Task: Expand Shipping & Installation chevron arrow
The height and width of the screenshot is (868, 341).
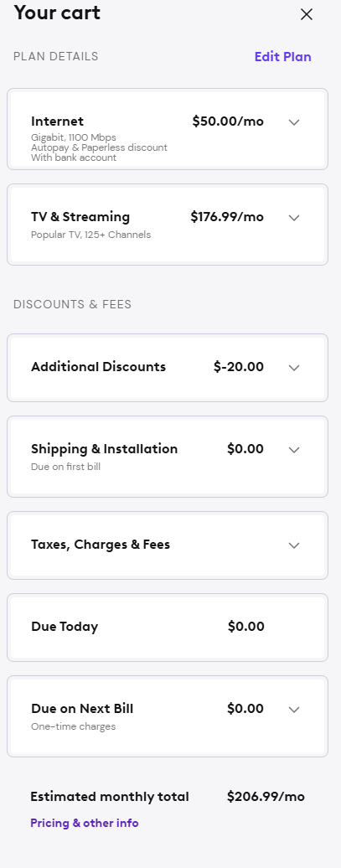Action: pyautogui.click(x=294, y=450)
